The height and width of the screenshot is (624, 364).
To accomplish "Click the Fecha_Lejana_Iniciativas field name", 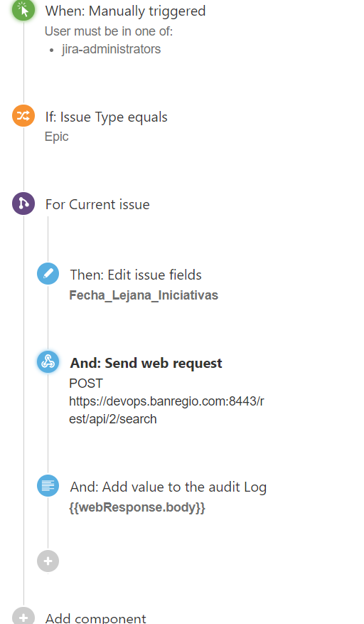I will [x=144, y=295].
